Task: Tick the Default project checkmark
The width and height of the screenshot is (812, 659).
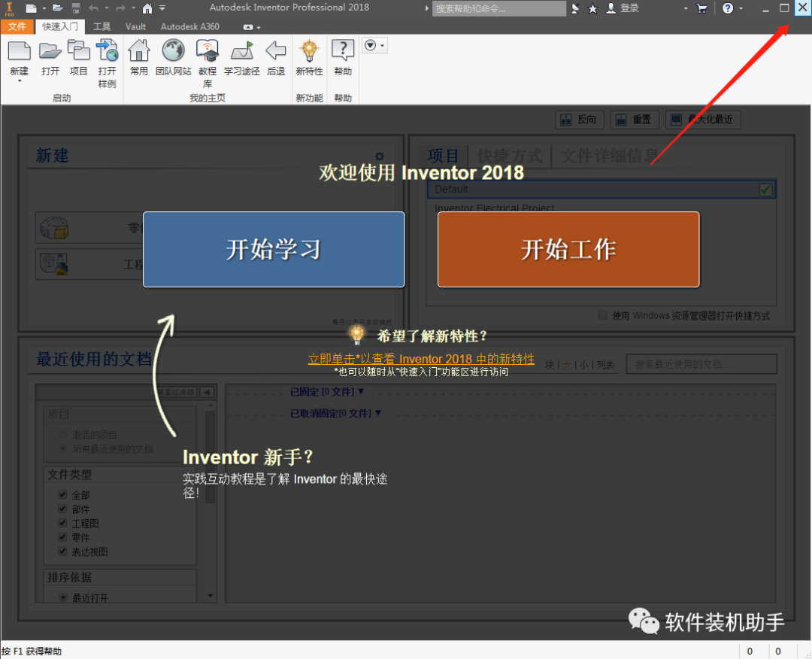Action: click(765, 190)
